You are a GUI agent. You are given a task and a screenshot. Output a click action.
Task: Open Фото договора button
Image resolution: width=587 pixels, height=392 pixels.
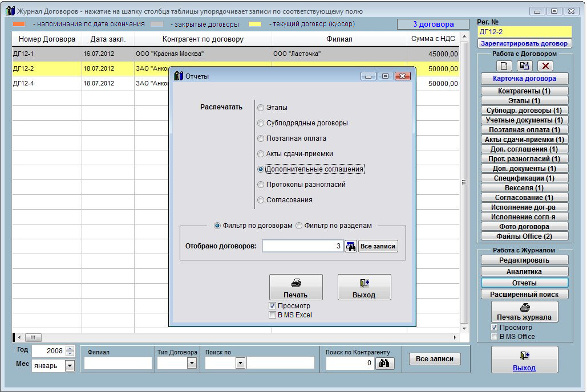(x=524, y=227)
